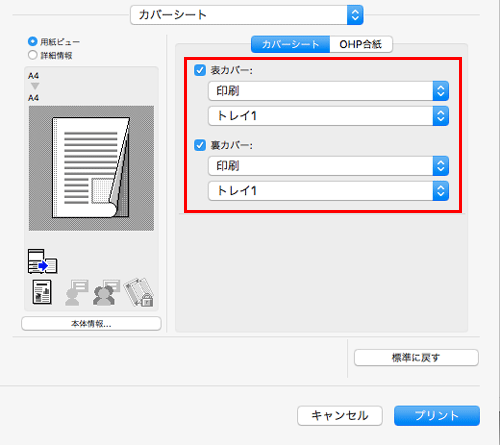Click the single user authentication icon
Image resolution: width=500 pixels, height=445 pixels.
click(77, 292)
